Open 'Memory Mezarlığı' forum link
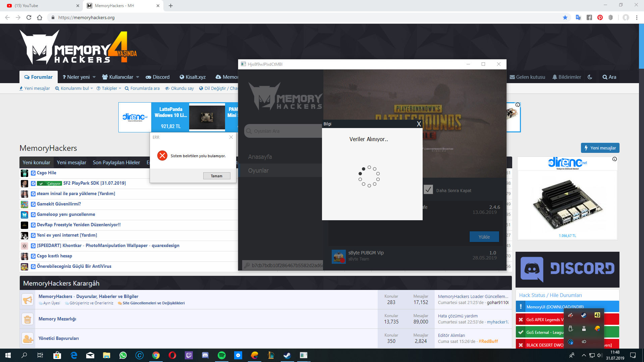Image resolution: width=644 pixels, height=362 pixels. pyautogui.click(x=57, y=319)
